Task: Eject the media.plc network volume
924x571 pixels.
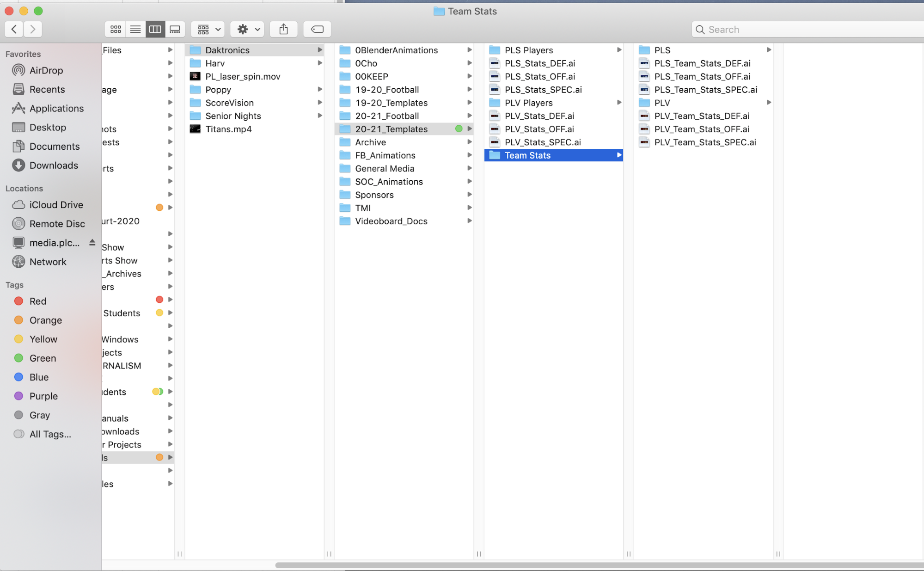Action: pos(92,242)
